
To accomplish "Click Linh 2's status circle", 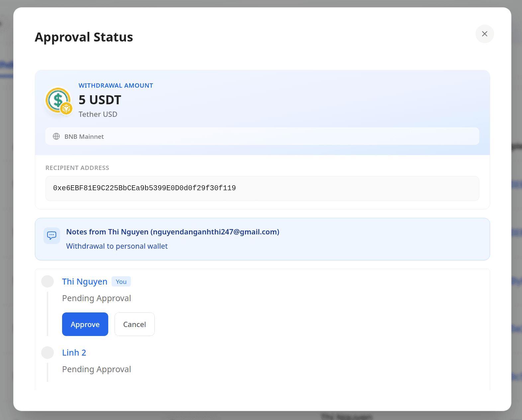I will [x=47, y=352].
